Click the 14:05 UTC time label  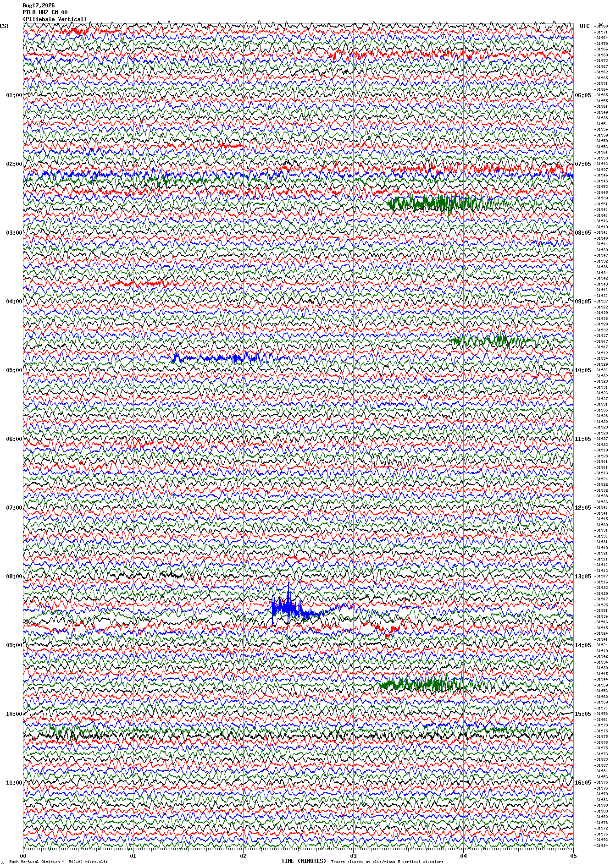coord(583,645)
